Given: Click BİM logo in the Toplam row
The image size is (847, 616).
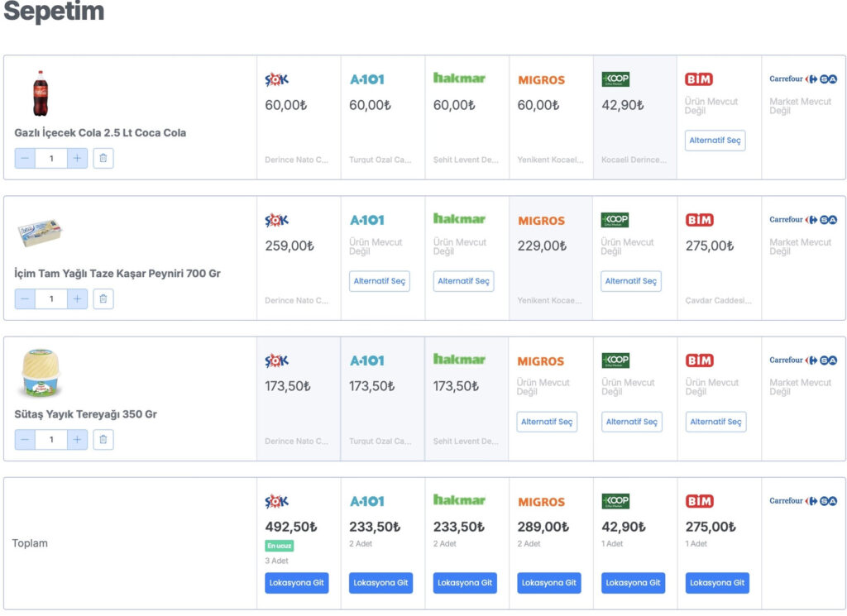Looking at the screenshot, I should [x=699, y=501].
